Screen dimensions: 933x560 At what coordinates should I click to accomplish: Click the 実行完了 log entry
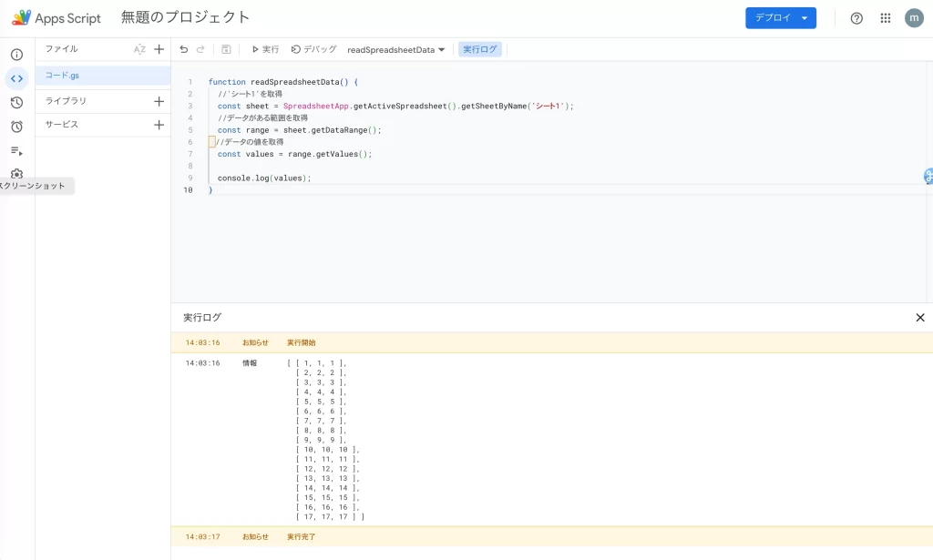(302, 537)
